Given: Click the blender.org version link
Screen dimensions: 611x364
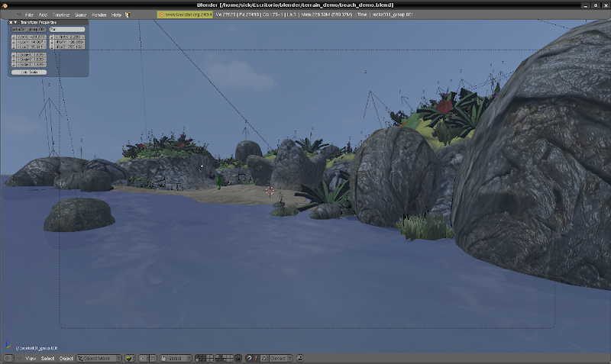Looking at the screenshot, I should pos(185,14).
